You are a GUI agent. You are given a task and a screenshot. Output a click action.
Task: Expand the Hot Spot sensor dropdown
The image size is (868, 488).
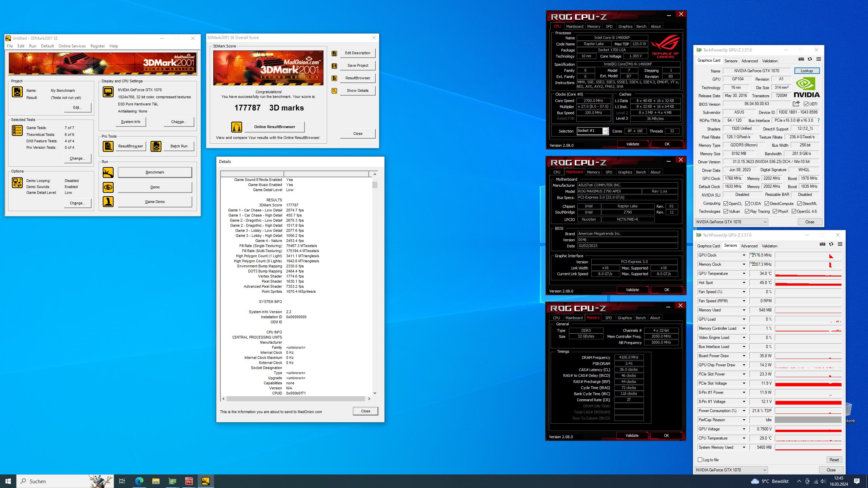click(744, 283)
